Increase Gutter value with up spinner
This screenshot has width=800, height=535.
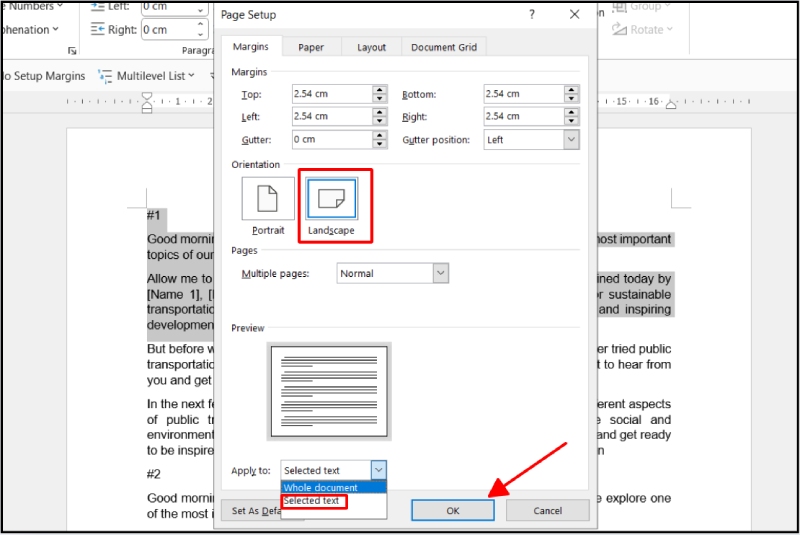tap(380, 135)
